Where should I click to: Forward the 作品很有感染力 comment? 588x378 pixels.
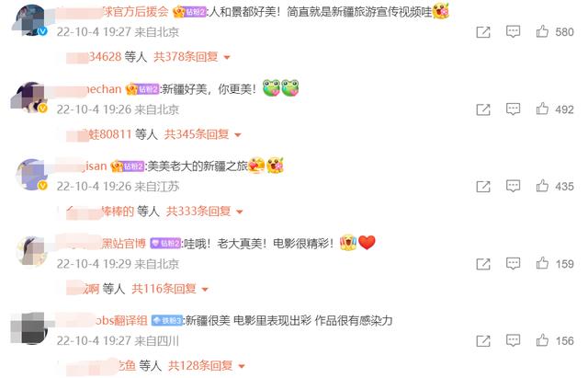[483, 341]
